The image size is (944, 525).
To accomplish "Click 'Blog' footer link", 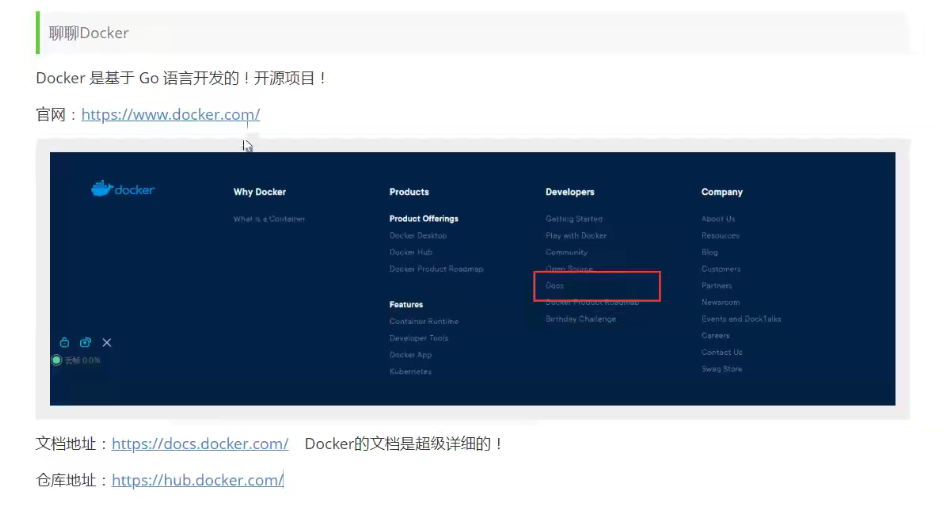I will (x=709, y=252).
